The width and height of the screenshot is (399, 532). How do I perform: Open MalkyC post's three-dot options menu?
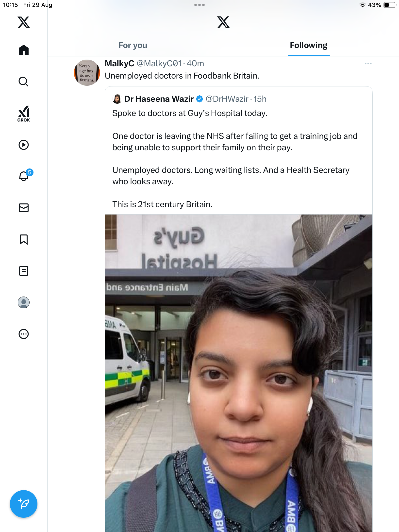click(368, 64)
